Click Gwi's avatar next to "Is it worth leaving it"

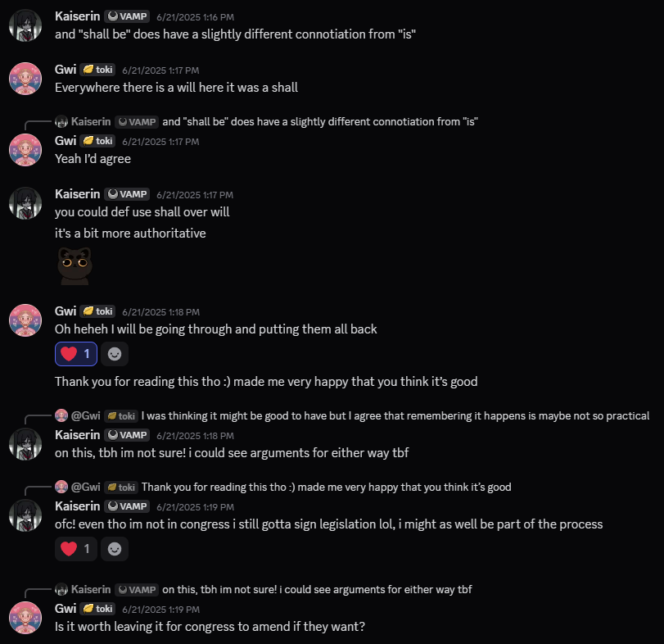[x=25, y=617]
